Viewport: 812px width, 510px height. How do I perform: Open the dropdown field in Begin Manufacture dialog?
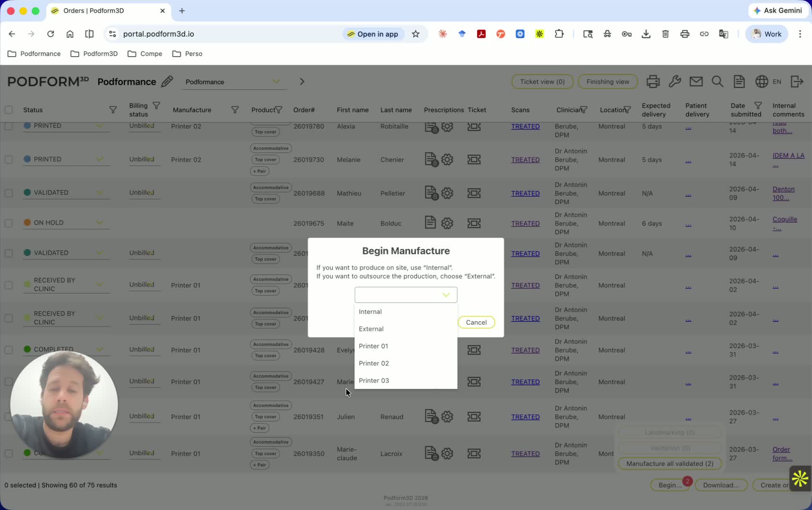406,295
